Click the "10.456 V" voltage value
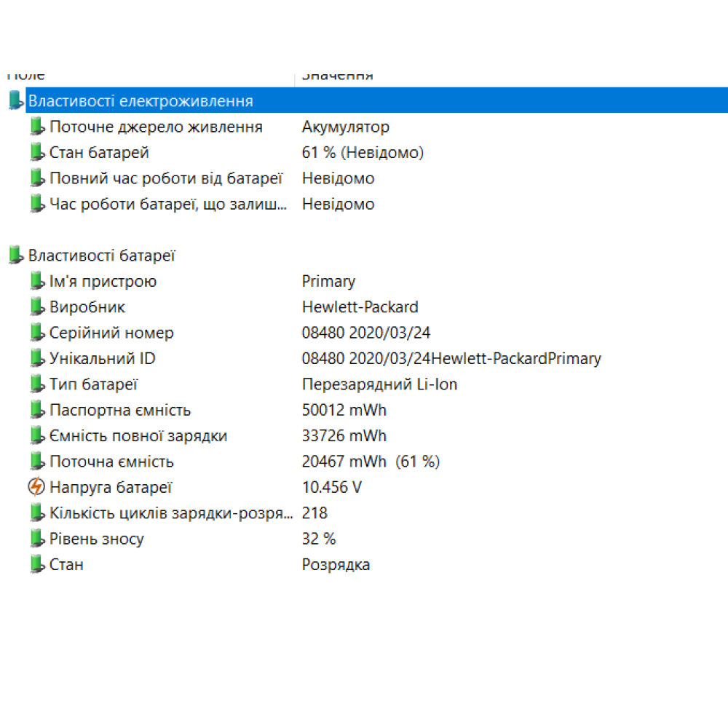 [331, 488]
